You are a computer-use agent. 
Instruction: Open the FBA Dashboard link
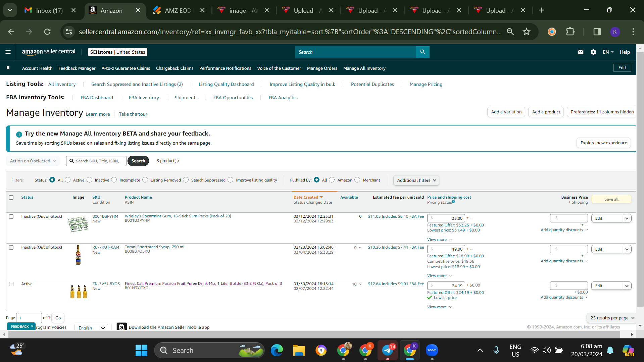click(97, 98)
